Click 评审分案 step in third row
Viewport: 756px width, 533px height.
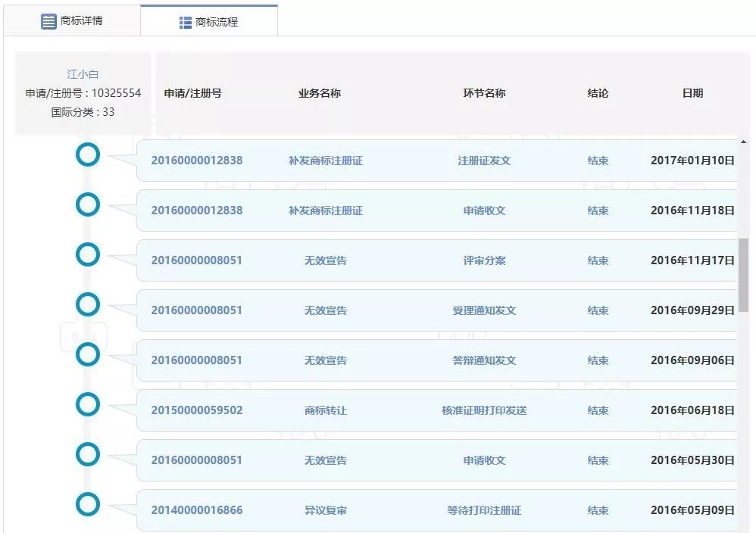pos(484,260)
